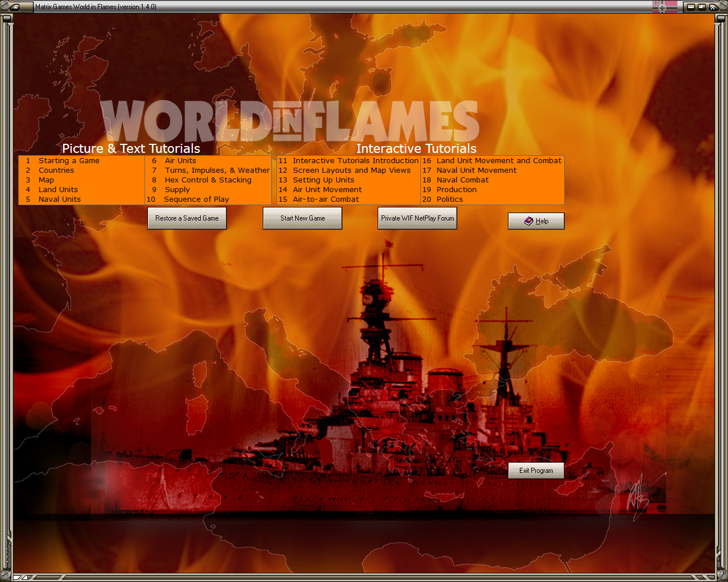Open the Private WIF NetPlay Forum
Viewport: 728px width, 582px height.
(x=417, y=218)
